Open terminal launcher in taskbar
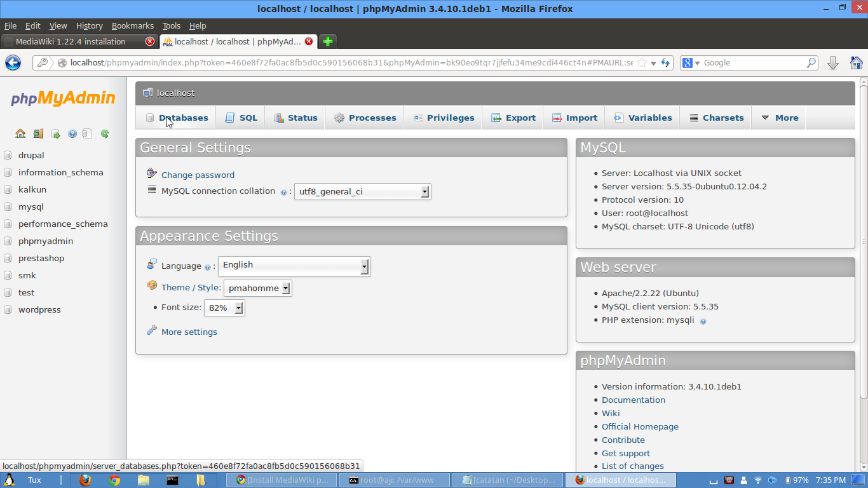Screen dimensions: 868x488 coord(172,480)
